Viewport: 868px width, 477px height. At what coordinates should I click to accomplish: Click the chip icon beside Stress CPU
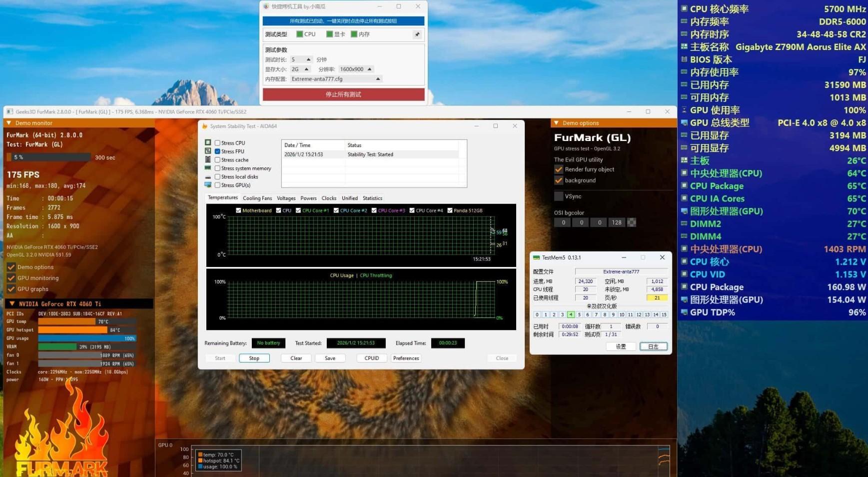coord(208,143)
